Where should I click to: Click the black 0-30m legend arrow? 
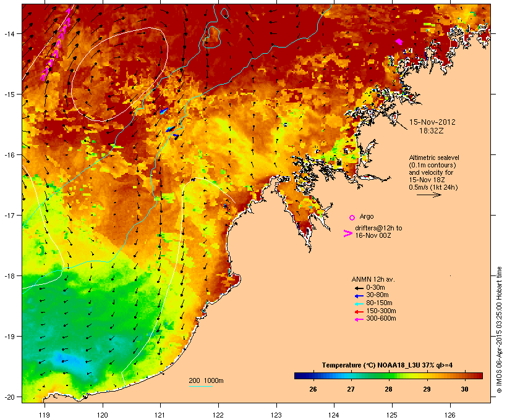click(359, 288)
